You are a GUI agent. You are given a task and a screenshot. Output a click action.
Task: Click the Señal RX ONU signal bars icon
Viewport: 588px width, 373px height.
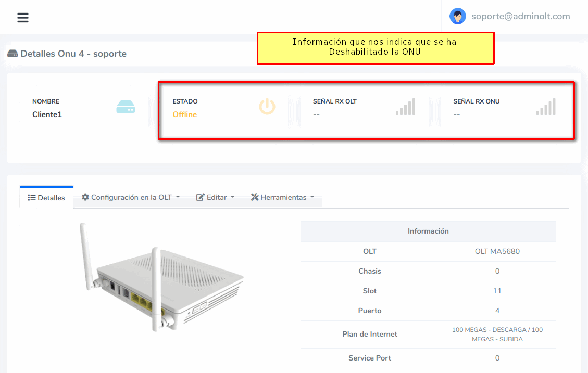[546, 107]
